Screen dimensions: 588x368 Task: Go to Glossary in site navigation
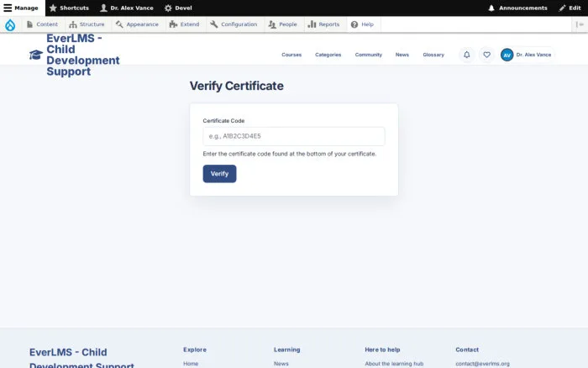pos(433,55)
